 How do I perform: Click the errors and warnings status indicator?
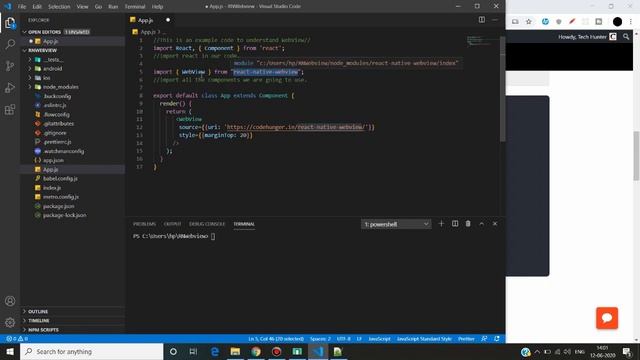tap(17, 339)
